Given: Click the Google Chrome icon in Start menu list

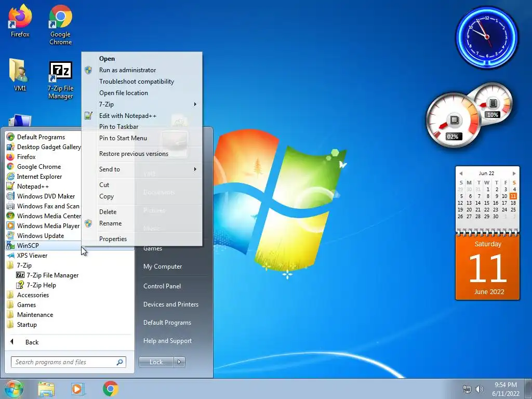Looking at the screenshot, I should pyautogui.click(x=10, y=167).
